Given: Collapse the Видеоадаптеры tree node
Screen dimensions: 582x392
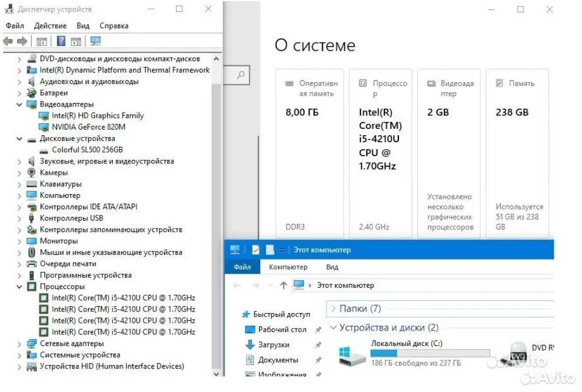Looking at the screenshot, I should [x=20, y=104].
